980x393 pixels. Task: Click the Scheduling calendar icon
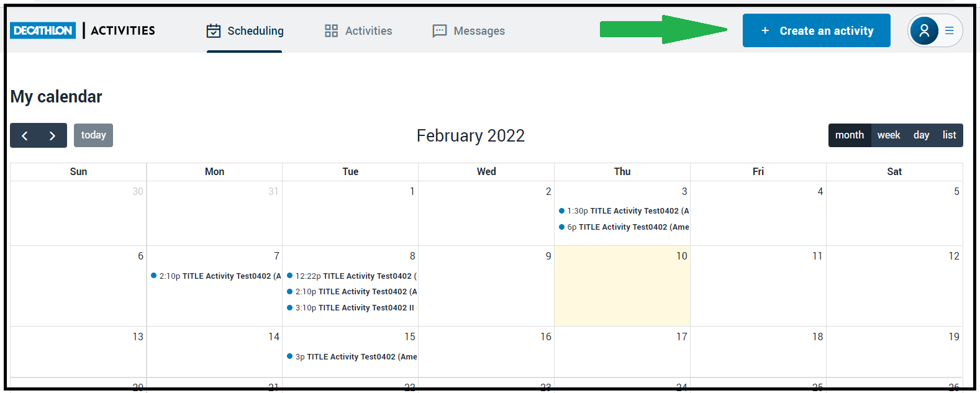click(214, 31)
